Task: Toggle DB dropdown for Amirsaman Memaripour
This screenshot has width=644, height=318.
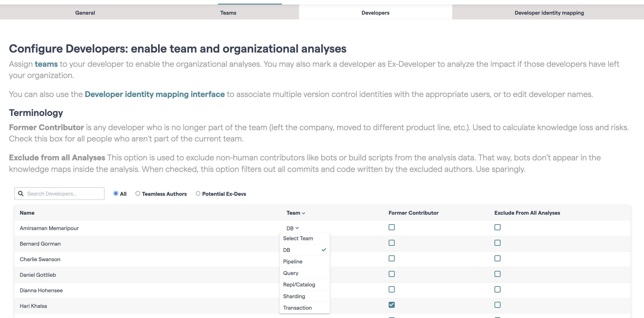Action: tap(292, 228)
